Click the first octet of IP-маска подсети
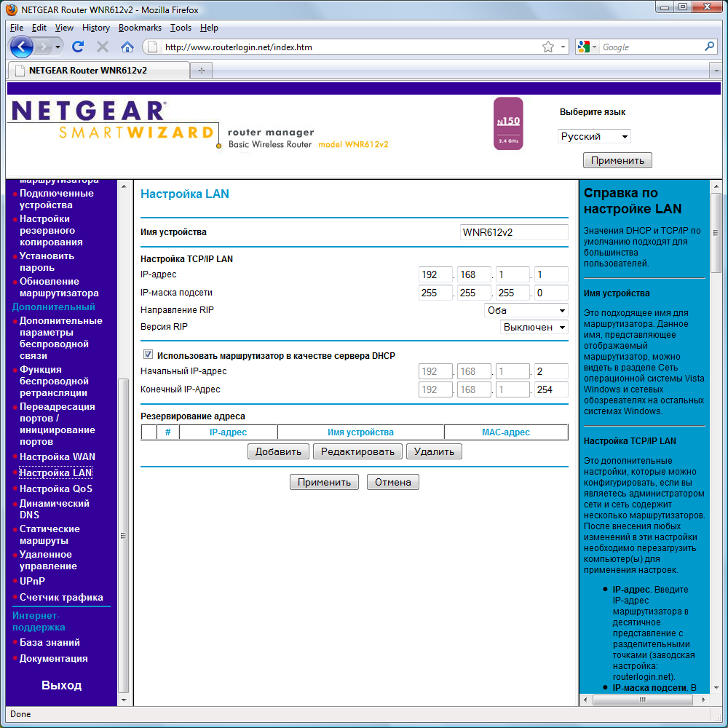The height and width of the screenshot is (728, 728). tap(435, 293)
